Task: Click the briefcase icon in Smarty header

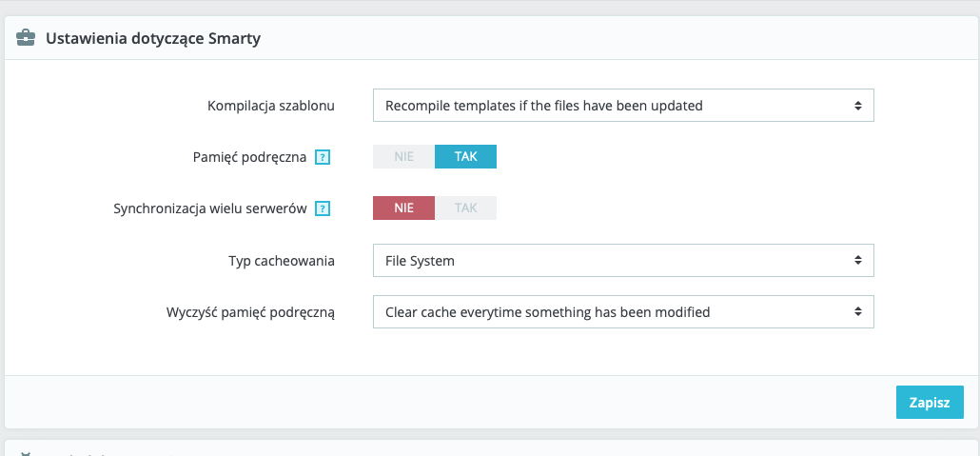Action: (x=26, y=39)
